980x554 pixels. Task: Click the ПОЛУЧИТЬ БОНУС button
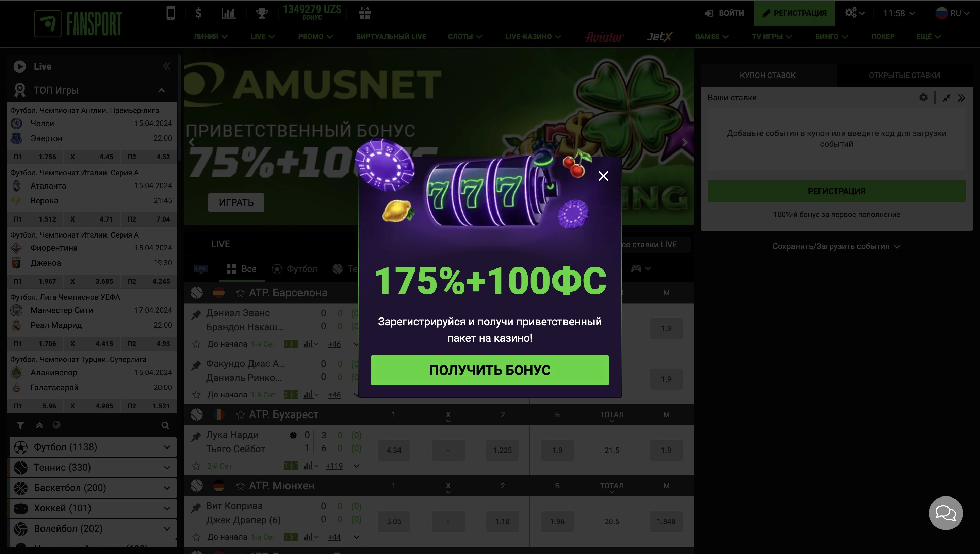[x=490, y=370]
